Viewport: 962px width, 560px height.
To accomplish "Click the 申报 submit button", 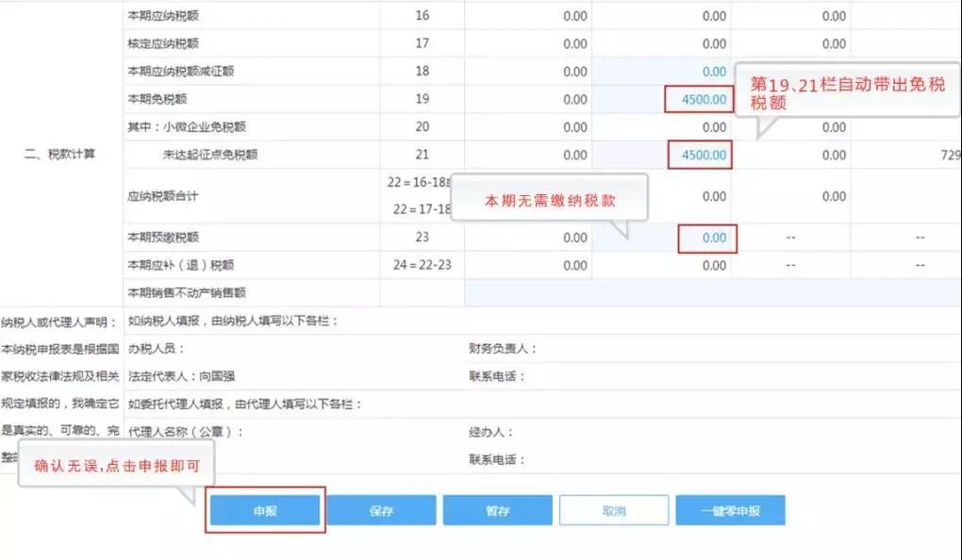I will pos(265,510).
